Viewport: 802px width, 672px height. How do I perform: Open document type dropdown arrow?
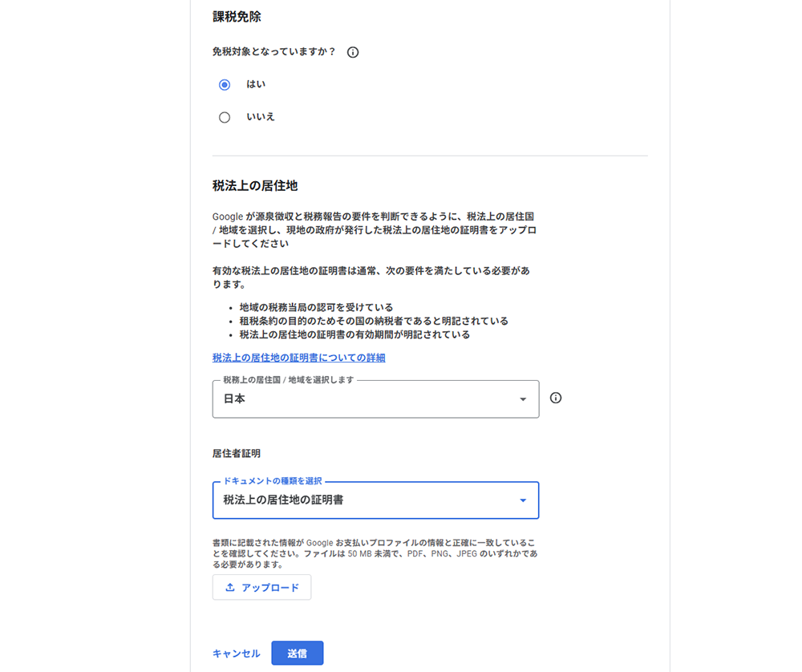(523, 500)
